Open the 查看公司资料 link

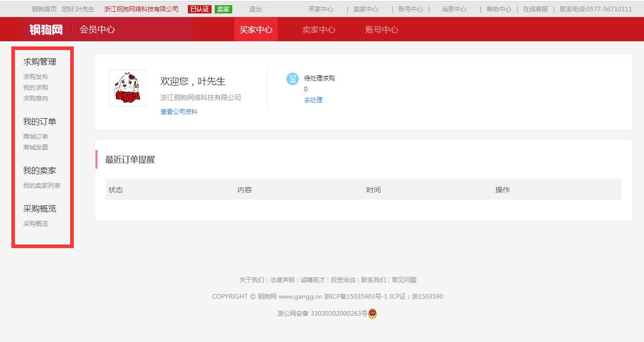[179, 111]
